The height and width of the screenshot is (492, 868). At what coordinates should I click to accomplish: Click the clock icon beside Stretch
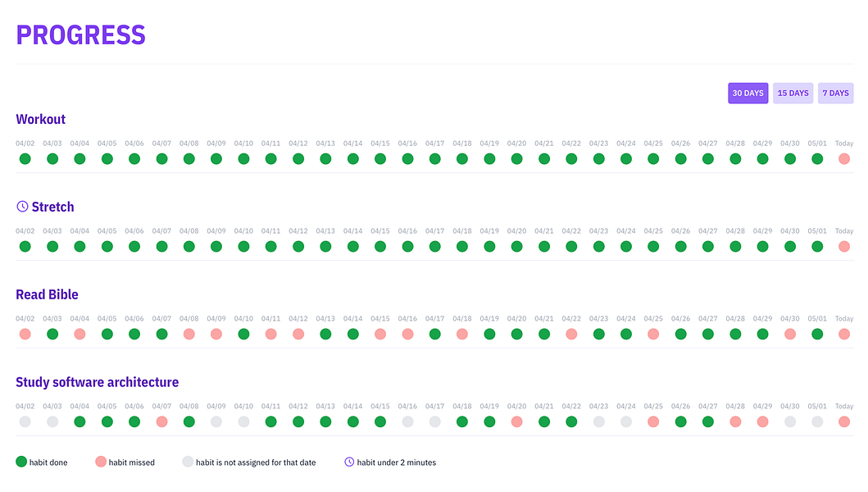(22, 207)
